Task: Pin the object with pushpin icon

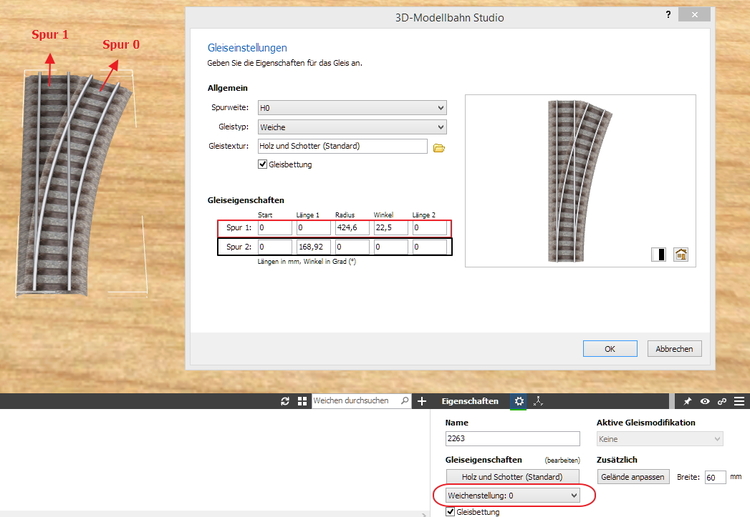Action: (688, 401)
